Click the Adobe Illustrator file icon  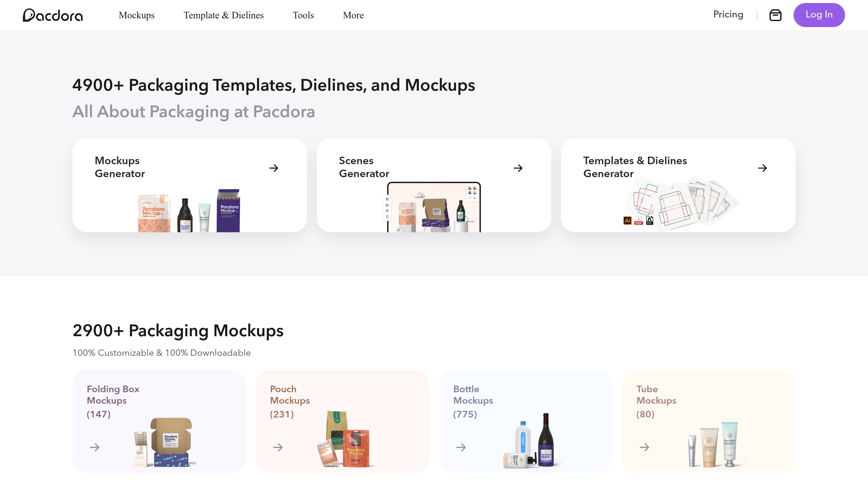click(x=627, y=221)
